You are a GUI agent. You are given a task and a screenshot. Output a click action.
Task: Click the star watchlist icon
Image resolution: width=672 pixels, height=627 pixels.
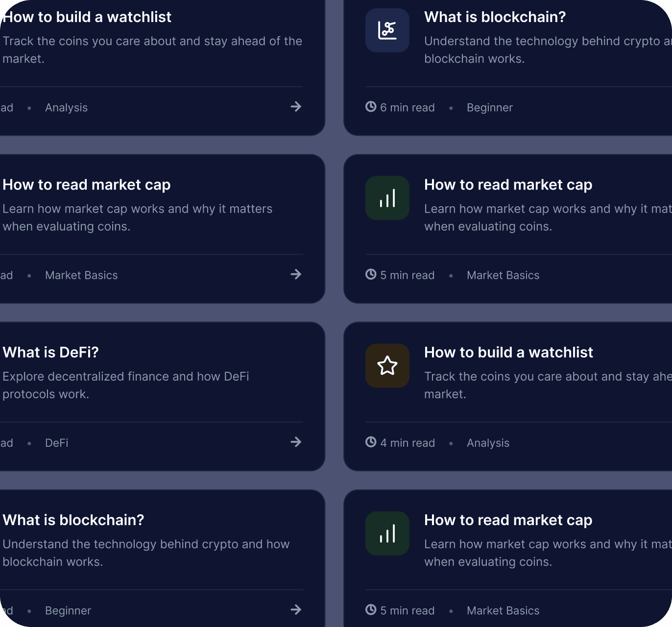387,365
